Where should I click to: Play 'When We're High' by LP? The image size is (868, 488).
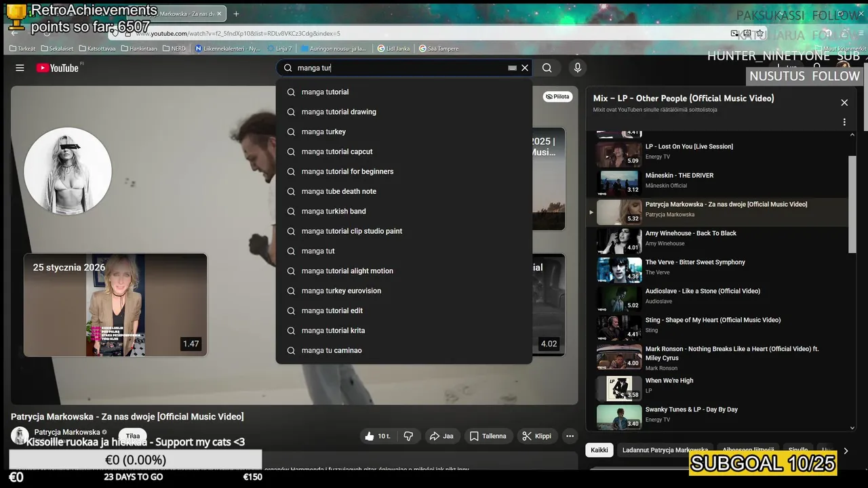tap(717, 388)
